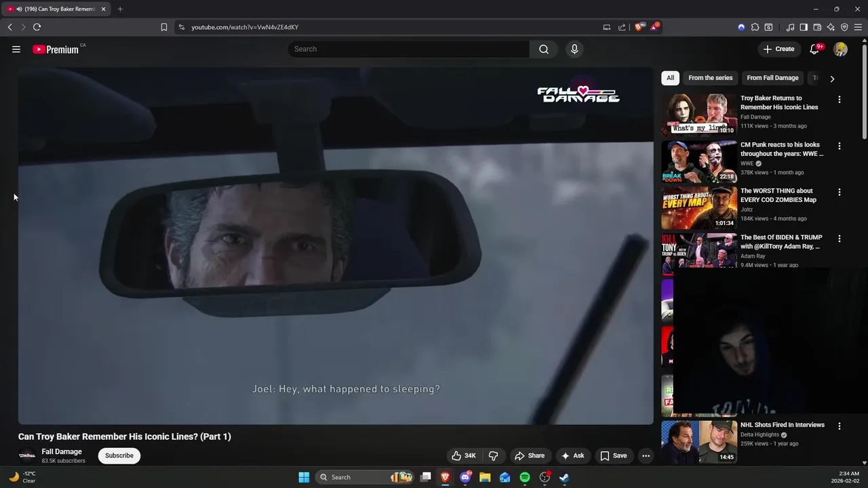
Task: Open options for WORST THING COD Zombies video
Action: coord(839,192)
